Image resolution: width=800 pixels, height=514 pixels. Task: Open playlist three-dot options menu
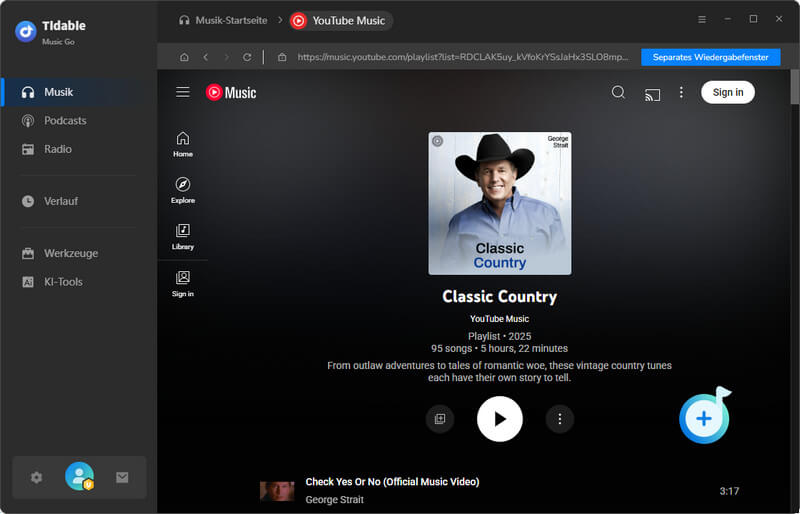tap(560, 419)
